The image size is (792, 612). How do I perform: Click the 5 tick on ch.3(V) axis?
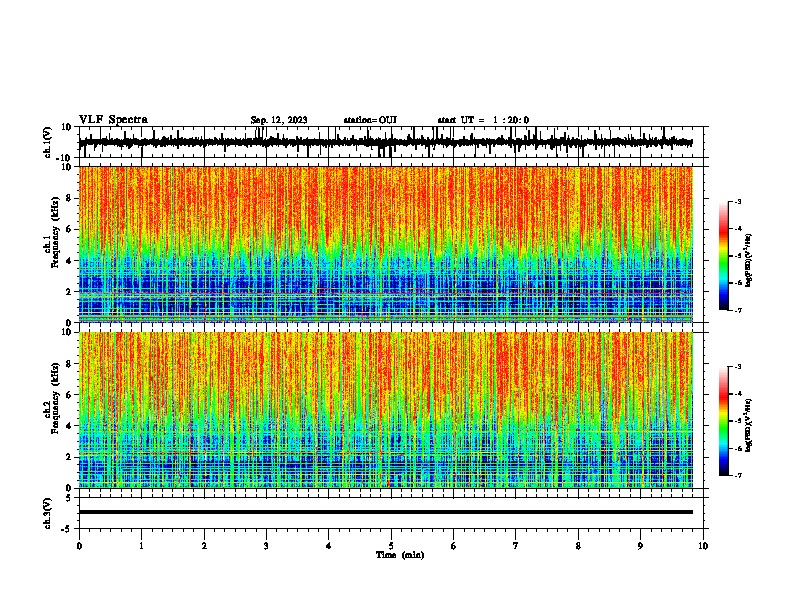click(69, 497)
